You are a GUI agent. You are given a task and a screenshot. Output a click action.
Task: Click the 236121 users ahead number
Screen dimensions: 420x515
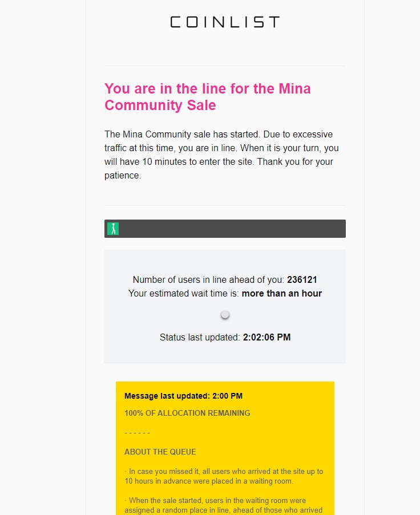(302, 279)
